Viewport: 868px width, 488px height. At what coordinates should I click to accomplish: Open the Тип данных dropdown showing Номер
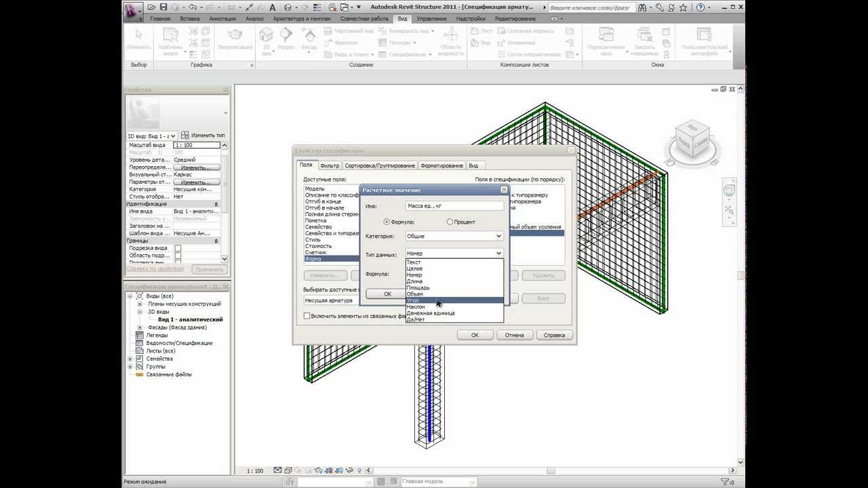tap(454, 253)
